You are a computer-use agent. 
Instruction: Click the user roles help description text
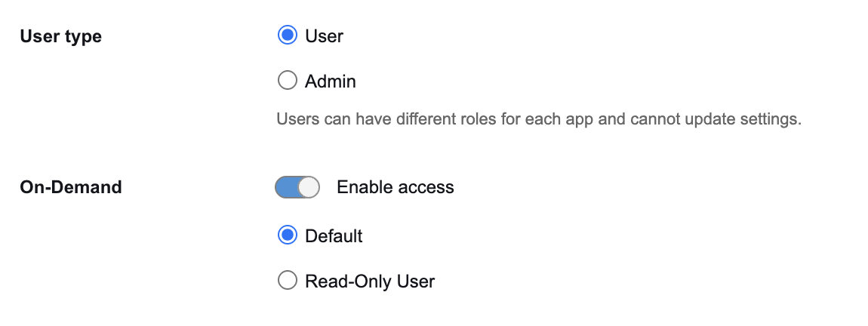click(538, 119)
